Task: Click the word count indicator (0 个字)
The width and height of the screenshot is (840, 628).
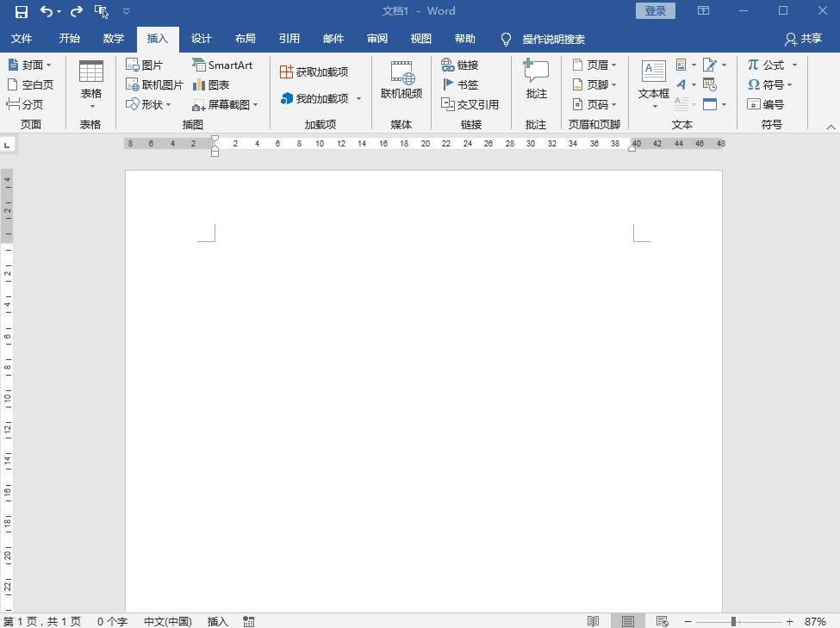Action: [111, 620]
